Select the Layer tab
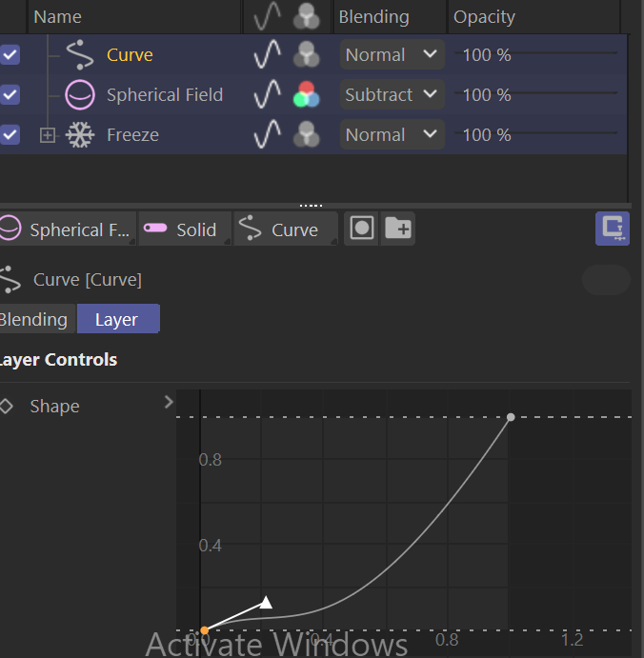The height and width of the screenshot is (658, 644). [x=117, y=320]
